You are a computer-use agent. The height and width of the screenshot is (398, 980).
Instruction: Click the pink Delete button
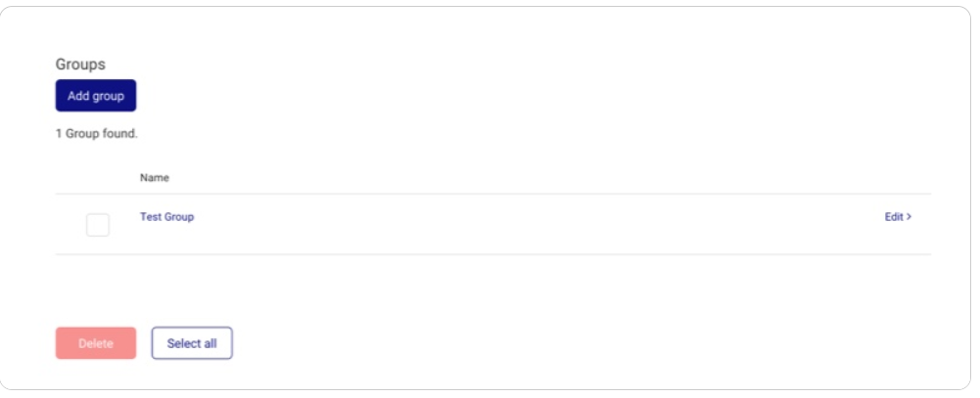tap(96, 343)
